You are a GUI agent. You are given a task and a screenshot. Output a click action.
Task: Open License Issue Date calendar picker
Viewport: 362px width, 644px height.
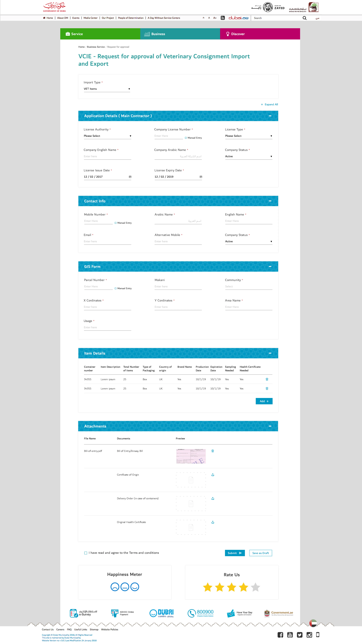tap(130, 177)
